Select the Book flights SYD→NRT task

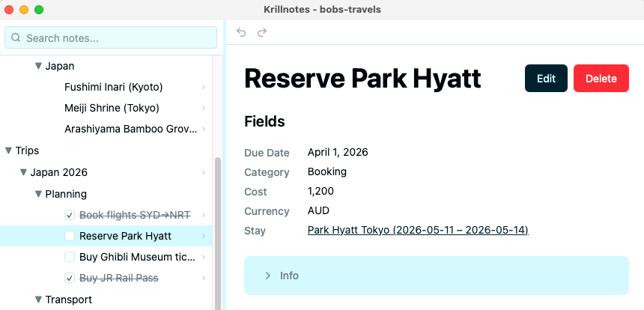tap(135, 215)
